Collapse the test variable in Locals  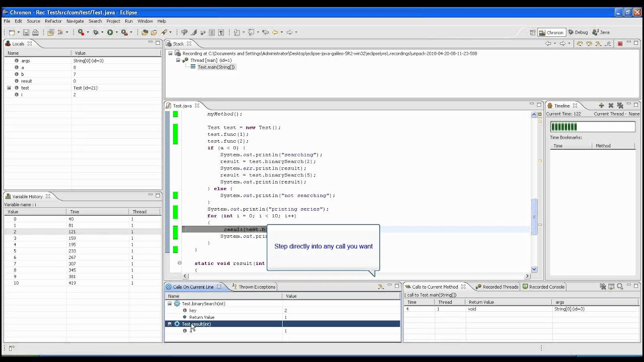pyautogui.click(x=9, y=87)
